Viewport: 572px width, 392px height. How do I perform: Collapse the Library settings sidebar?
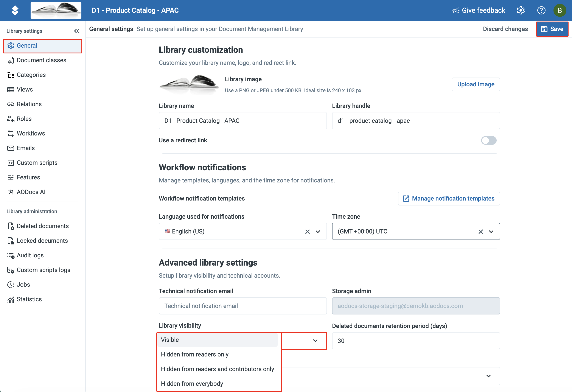(77, 31)
